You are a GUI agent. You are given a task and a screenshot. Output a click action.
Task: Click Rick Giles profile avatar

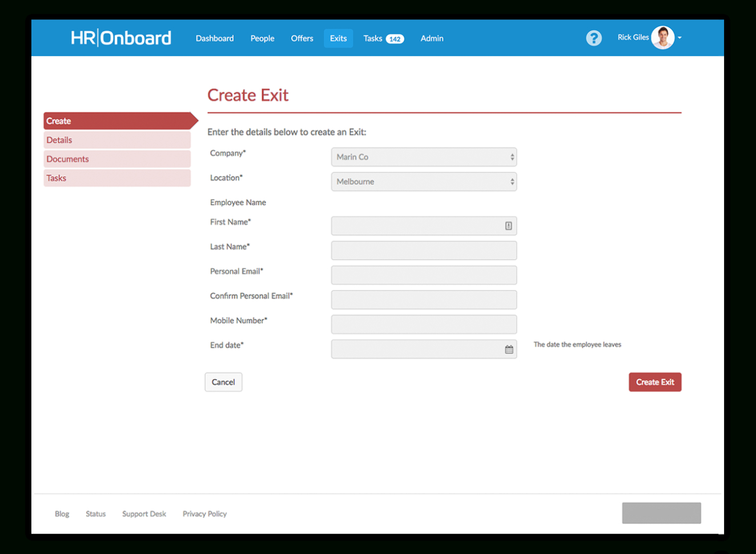(663, 37)
